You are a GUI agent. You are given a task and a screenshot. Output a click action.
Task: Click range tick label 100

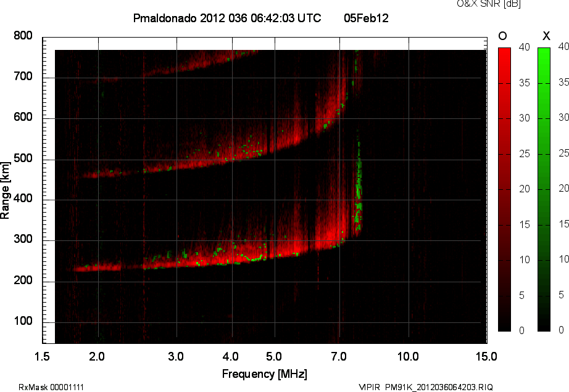[x=23, y=321]
